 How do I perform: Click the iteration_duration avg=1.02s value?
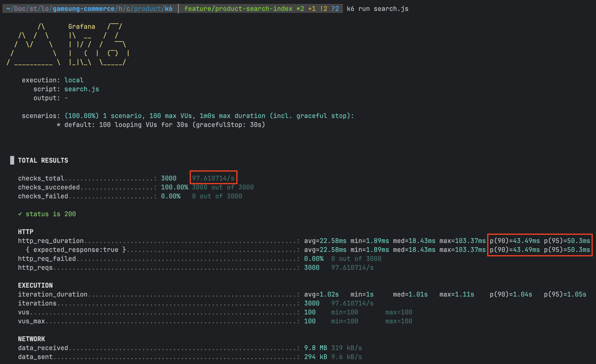pos(321,294)
